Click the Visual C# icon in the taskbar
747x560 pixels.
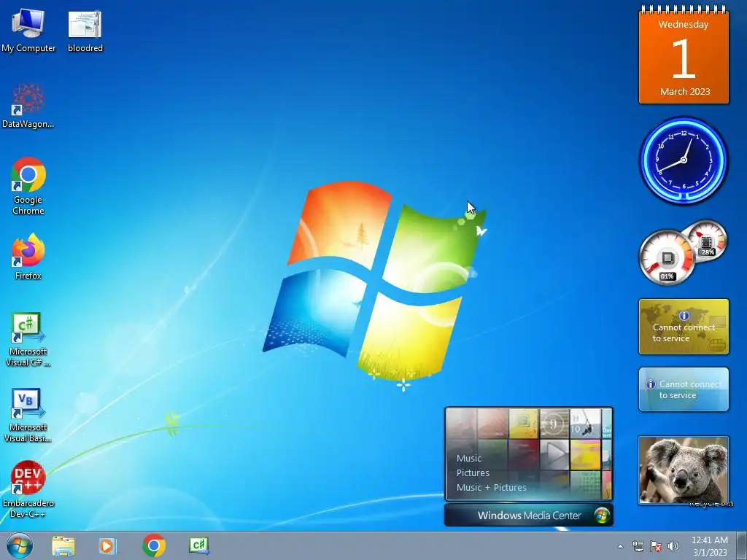coord(198,545)
